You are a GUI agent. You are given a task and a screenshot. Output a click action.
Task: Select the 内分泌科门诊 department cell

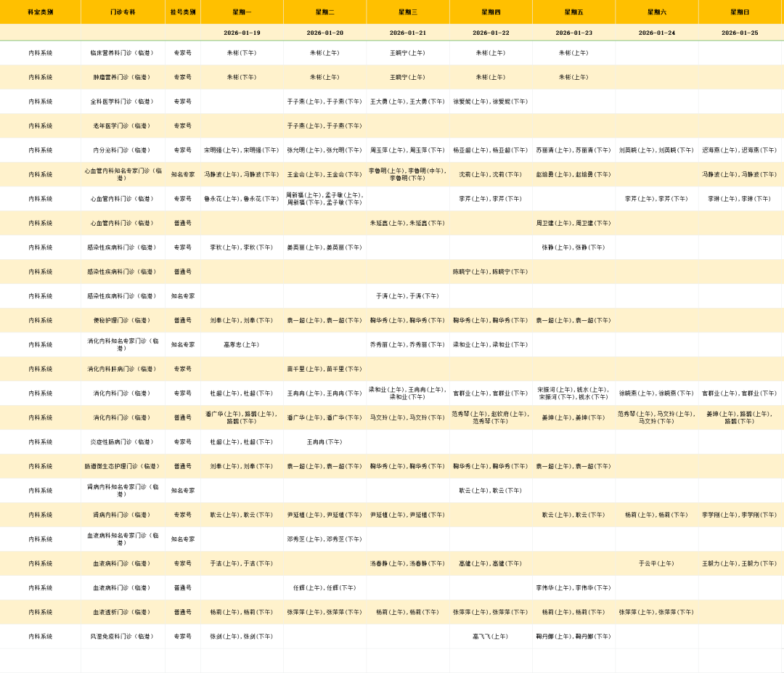pyautogui.click(x=122, y=150)
